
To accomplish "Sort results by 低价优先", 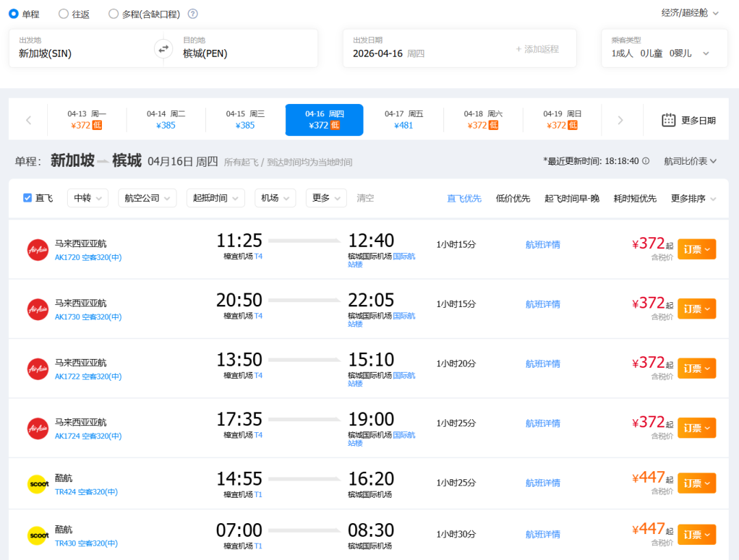I will coord(513,198).
